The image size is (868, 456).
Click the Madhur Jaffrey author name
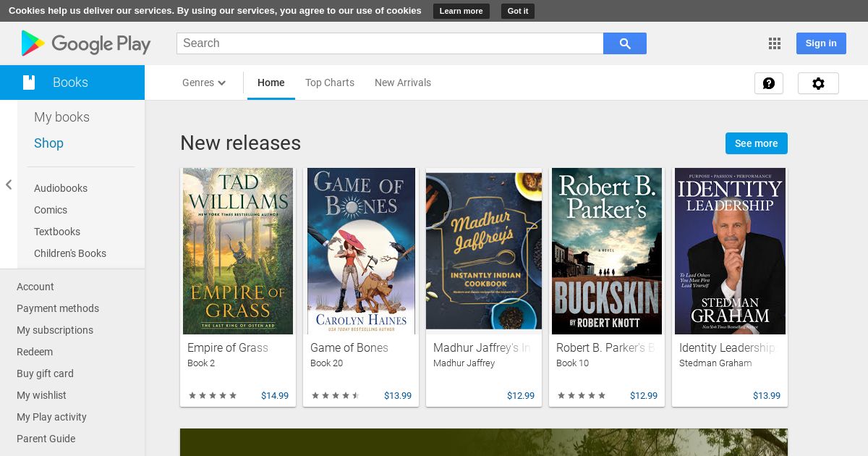464,363
